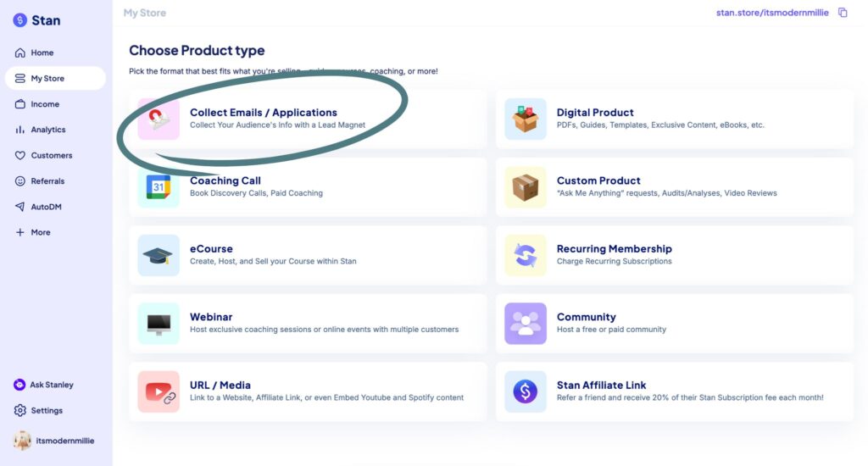Click the YouTube URL / Media icon
The image size is (868, 466).
point(159,391)
